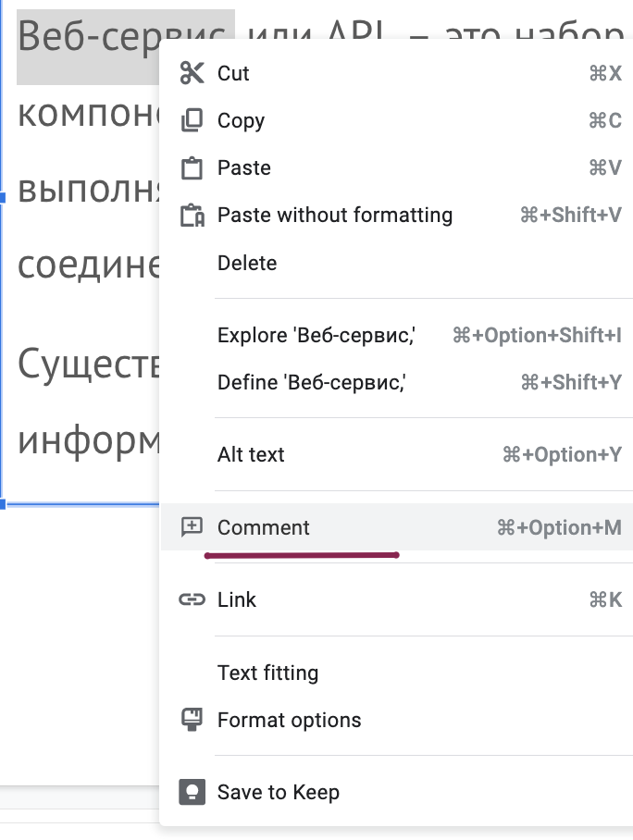
Task: Click the chain Link icon
Action: coord(192,599)
